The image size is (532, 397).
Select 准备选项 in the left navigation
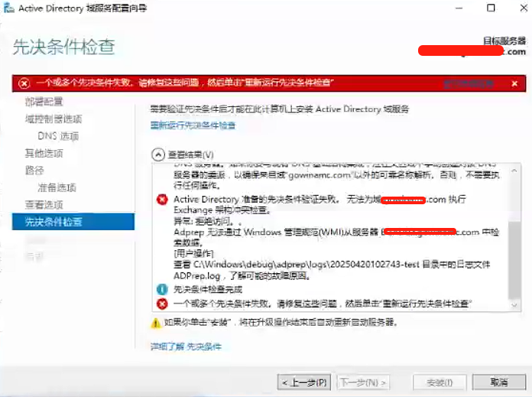coord(57,188)
